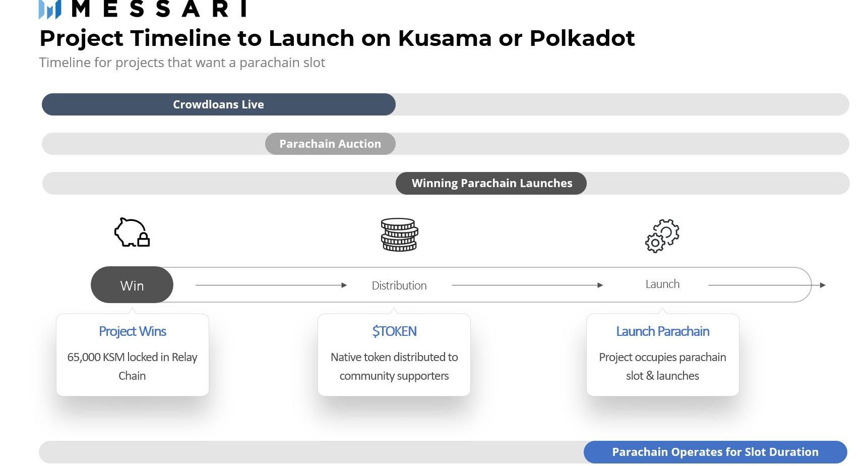This screenshot has height=466, width=868.
Task: Click the Project Timeline main title
Action: 337,38
